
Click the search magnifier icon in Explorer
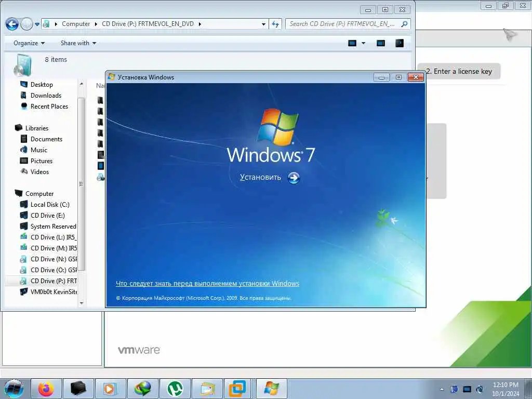coord(404,24)
